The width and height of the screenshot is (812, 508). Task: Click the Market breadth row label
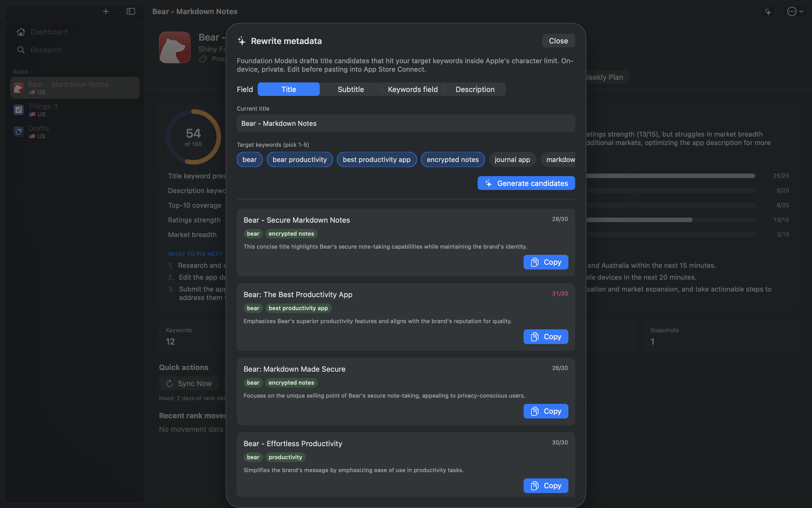tap(192, 235)
